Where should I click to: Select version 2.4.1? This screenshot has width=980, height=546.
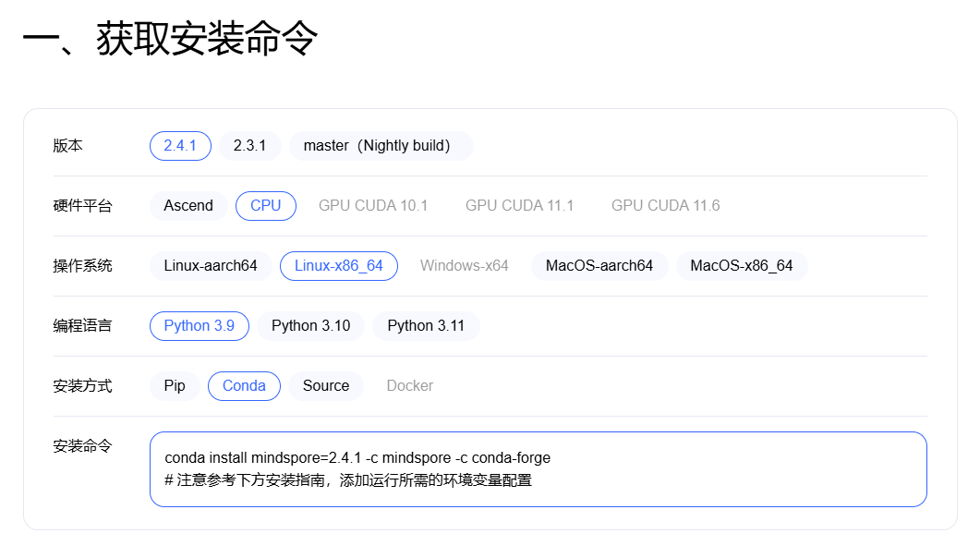click(180, 145)
